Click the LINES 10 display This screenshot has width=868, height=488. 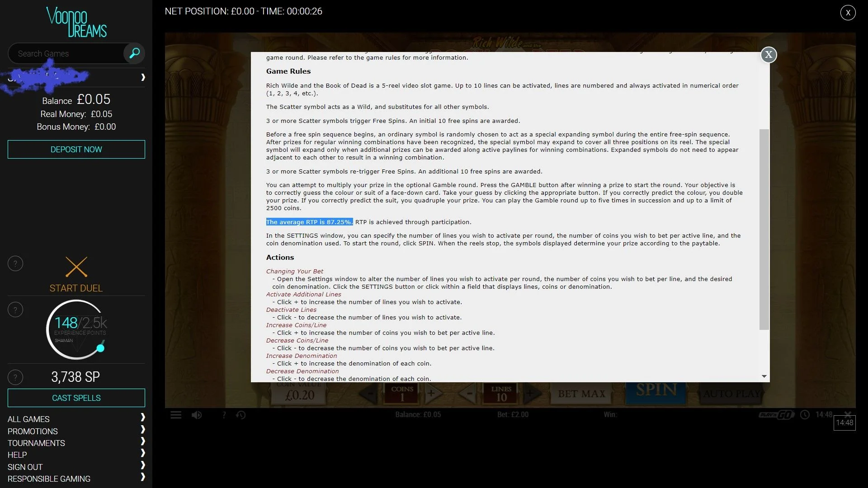[x=501, y=394]
